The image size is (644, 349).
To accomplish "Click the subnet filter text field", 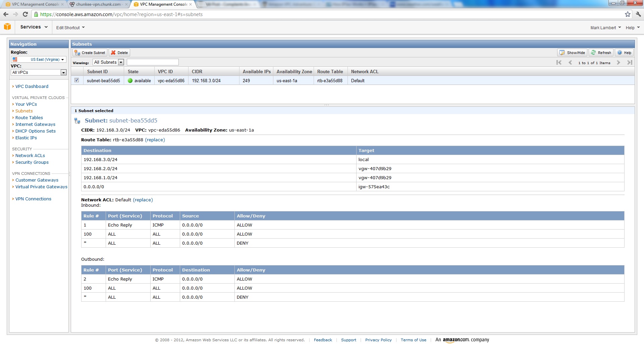I will [x=153, y=62].
